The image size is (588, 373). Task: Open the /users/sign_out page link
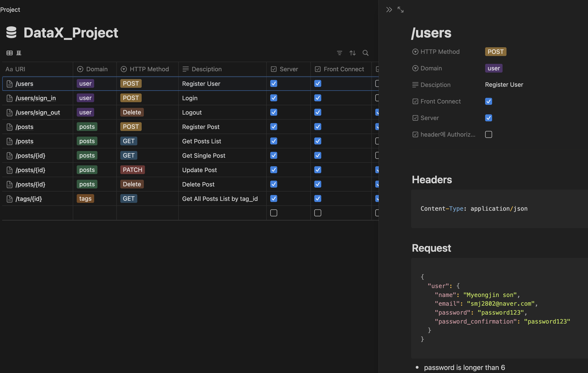tap(38, 113)
